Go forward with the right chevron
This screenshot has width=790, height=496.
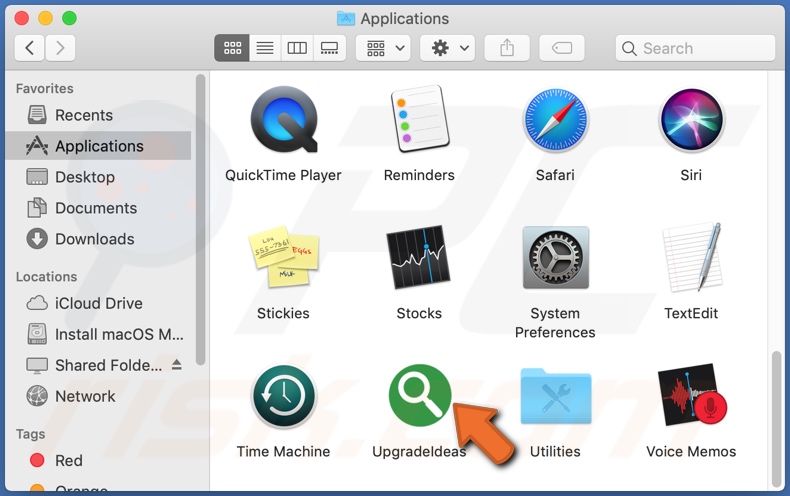click(x=60, y=48)
